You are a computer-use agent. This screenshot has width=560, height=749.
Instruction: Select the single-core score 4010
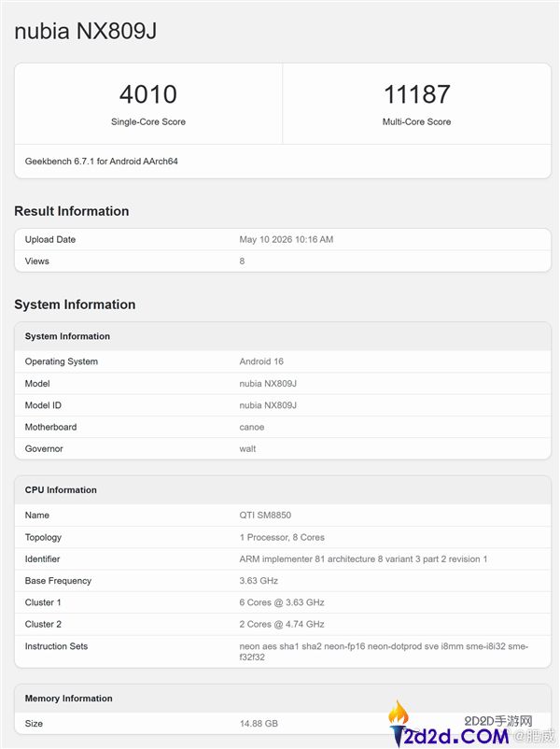coord(148,94)
